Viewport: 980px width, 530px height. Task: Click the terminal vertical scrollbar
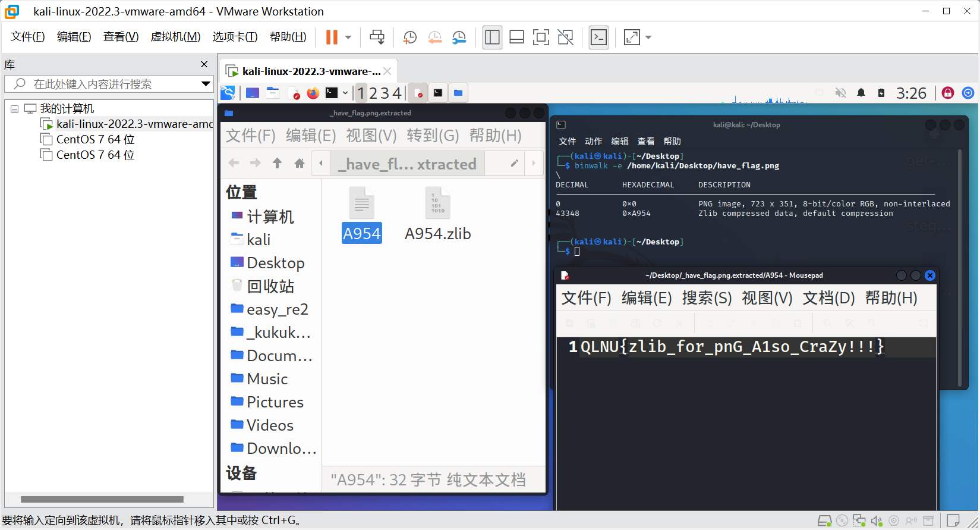pos(959,268)
